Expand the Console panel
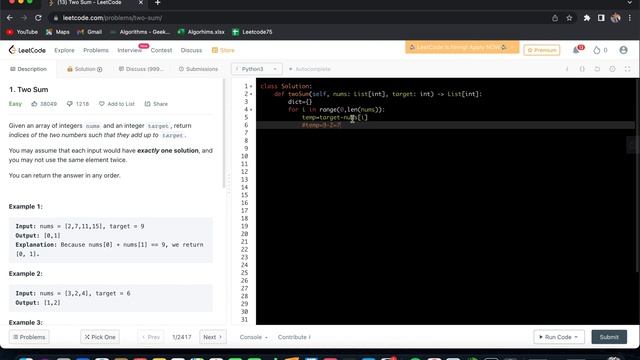The width and height of the screenshot is (640, 360). point(253,337)
